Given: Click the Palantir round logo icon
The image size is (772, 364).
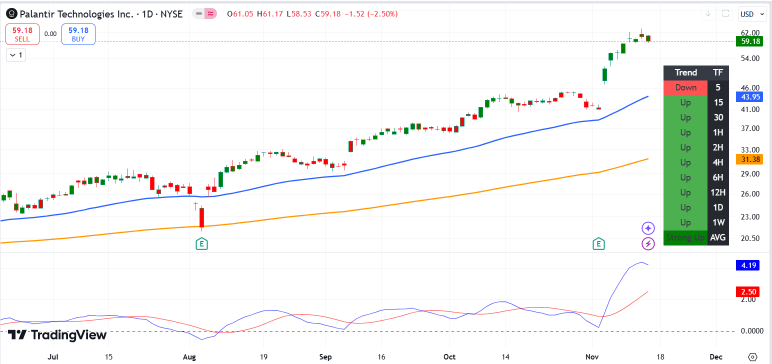Looking at the screenshot, I should [10, 14].
